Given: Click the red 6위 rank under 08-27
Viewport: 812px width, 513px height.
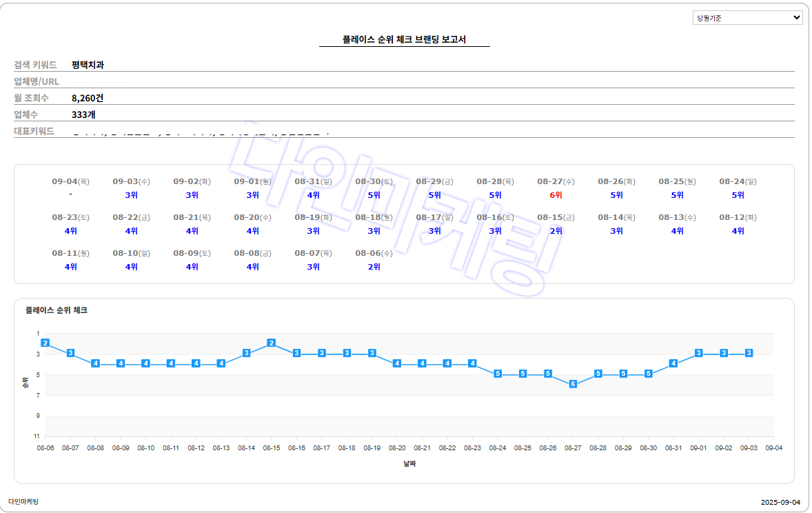Looking at the screenshot, I should [x=556, y=195].
